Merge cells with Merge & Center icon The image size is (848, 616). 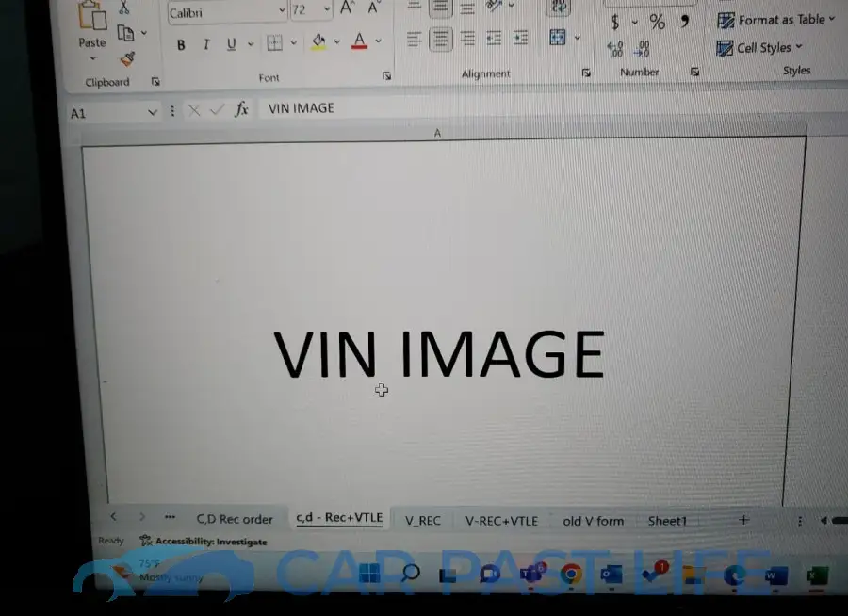point(558,38)
